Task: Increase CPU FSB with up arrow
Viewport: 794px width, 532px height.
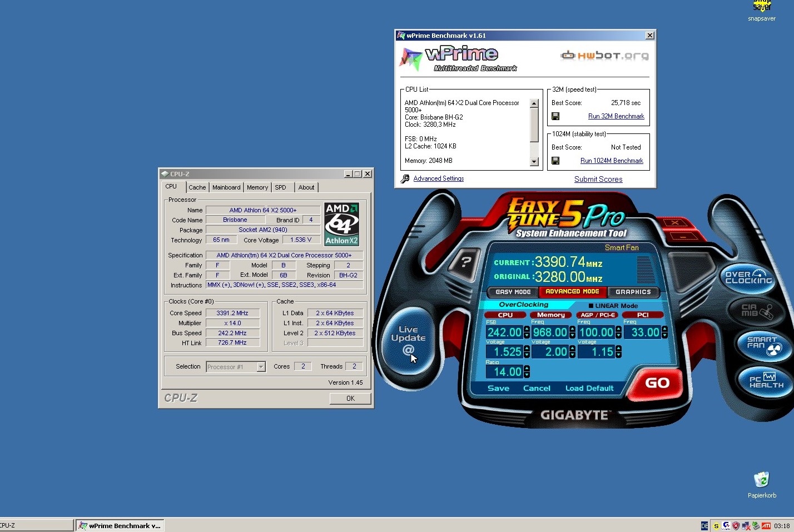Action: (x=527, y=330)
